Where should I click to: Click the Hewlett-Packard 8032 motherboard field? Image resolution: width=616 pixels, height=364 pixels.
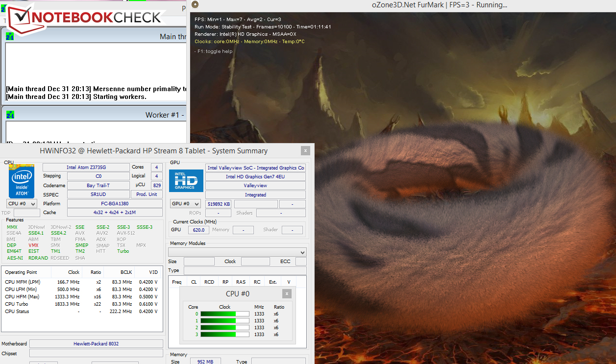(96, 344)
